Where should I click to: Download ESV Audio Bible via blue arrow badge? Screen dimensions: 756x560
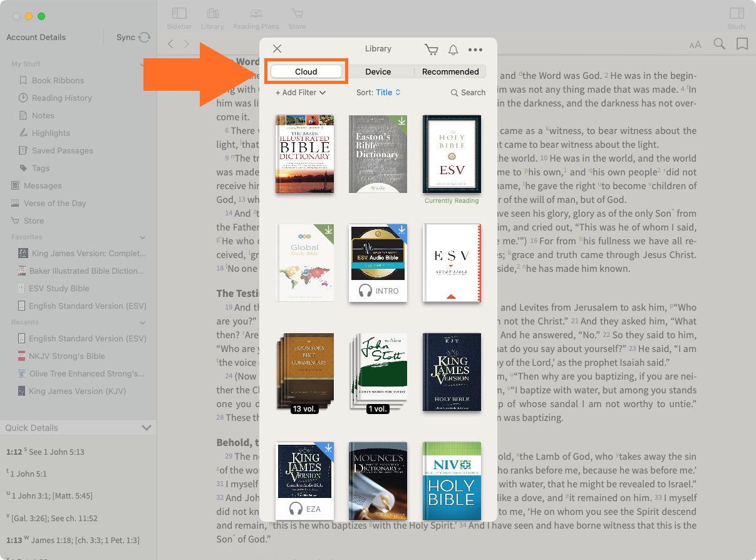coord(401,231)
